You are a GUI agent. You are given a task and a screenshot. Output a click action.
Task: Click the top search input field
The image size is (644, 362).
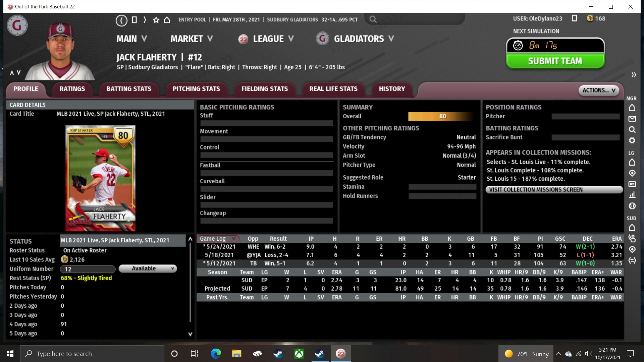point(414,19)
